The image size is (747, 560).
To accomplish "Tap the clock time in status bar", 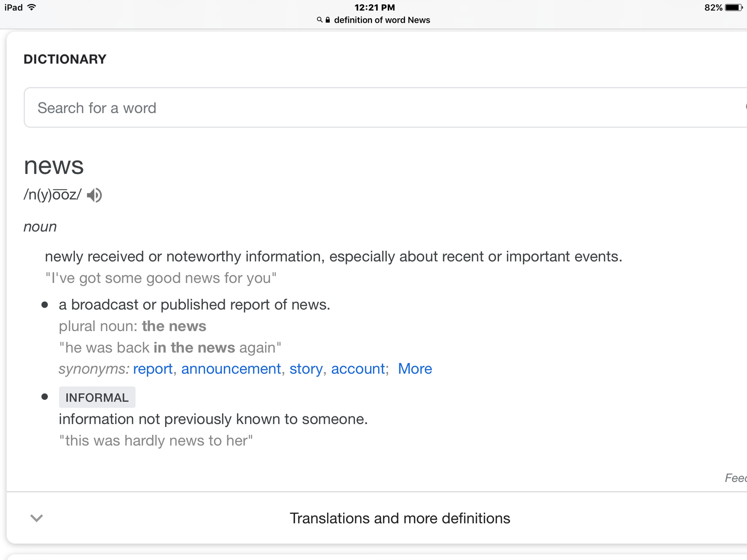I will click(374, 7).
